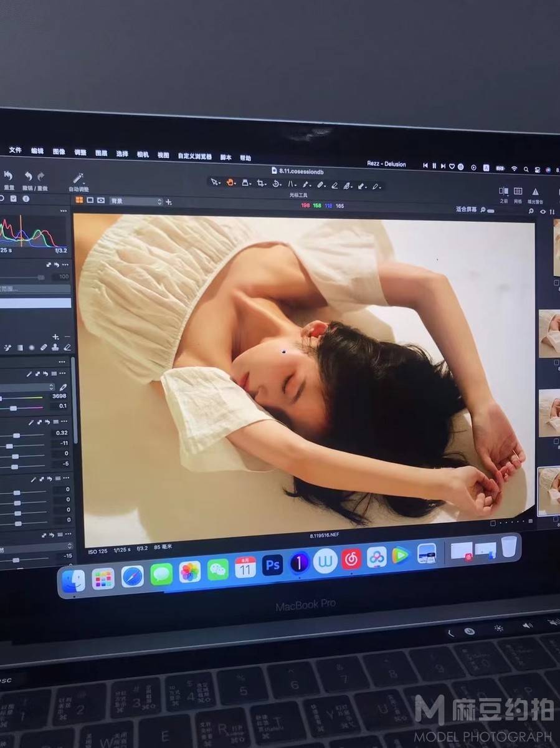Click the white balance eyedropper picker
The height and width of the screenshot is (748, 560).
63,387
